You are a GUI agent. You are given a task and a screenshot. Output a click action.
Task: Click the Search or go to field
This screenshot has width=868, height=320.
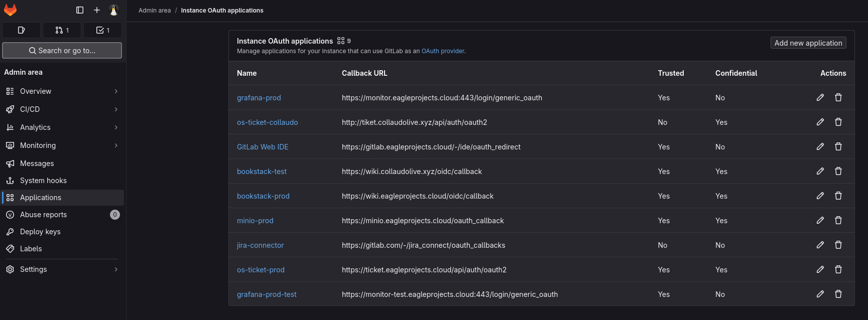62,51
